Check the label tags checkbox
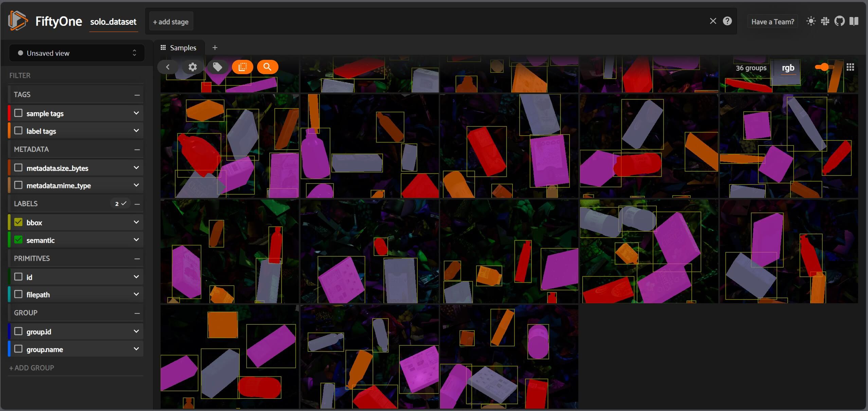The height and width of the screenshot is (411, 868). pos(18,131)
